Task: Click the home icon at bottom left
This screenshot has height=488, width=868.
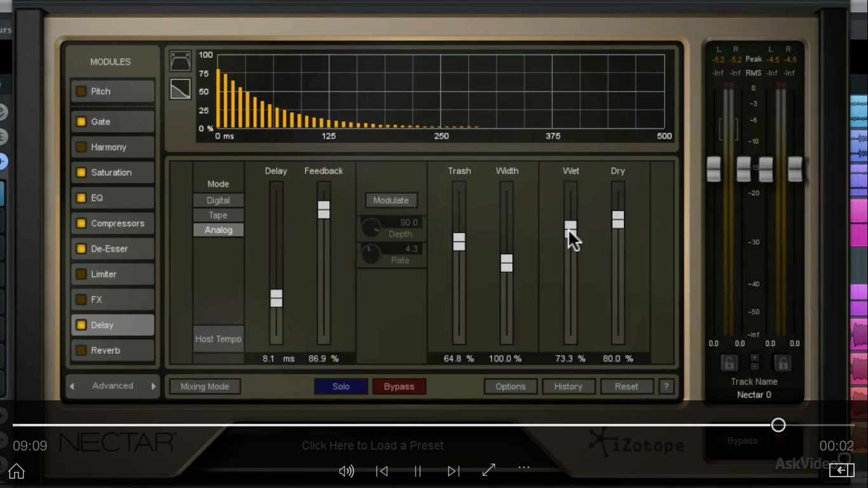Action: 16,471
